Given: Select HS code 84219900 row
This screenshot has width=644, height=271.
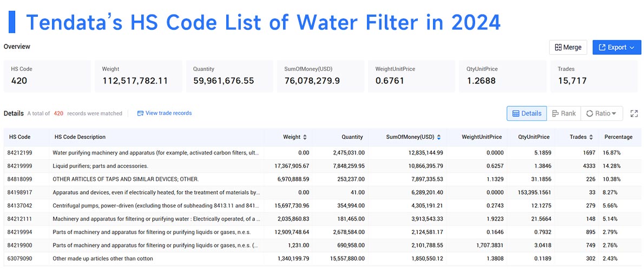Looking at the screenshot, I should tap(323, 245).
